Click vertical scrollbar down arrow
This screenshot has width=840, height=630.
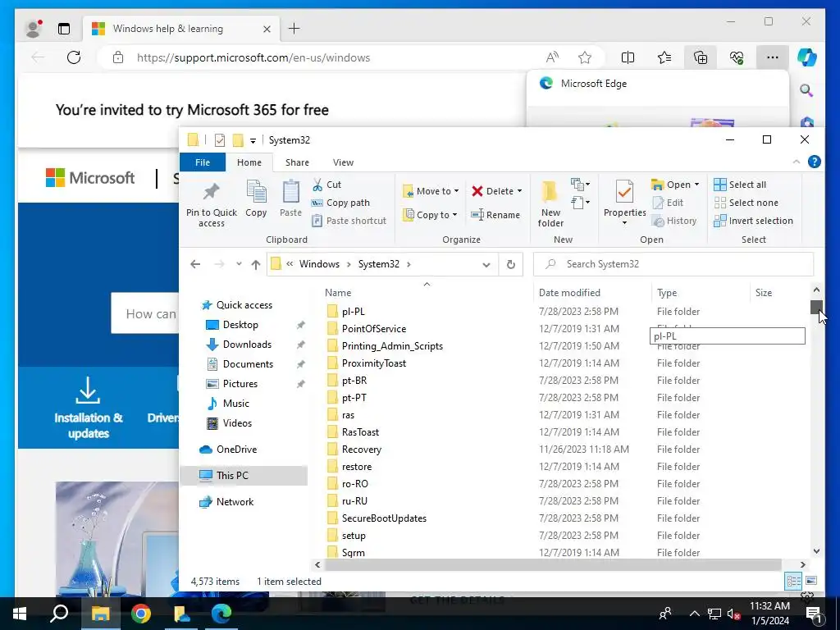[x=816, y=551]
